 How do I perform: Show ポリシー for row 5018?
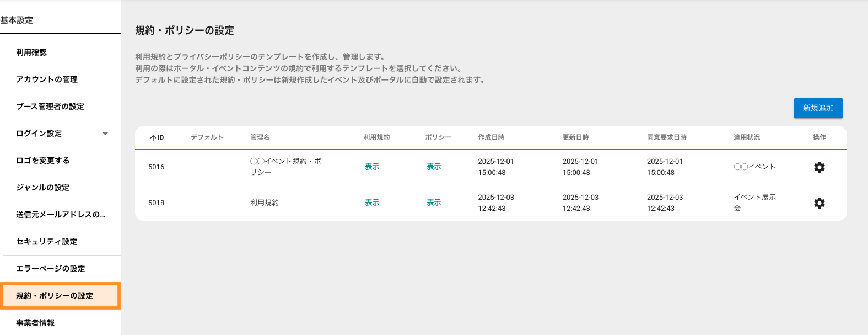434,203
